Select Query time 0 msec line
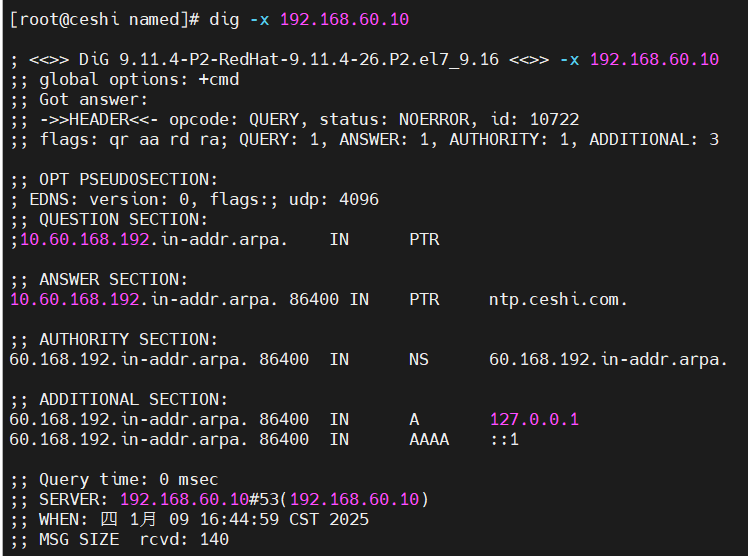The image size is (748, 556). tap(114, 479)
